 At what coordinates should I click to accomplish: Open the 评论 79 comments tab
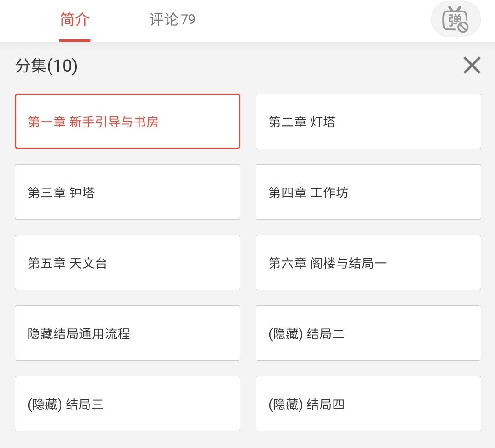[x=172, y=20]
